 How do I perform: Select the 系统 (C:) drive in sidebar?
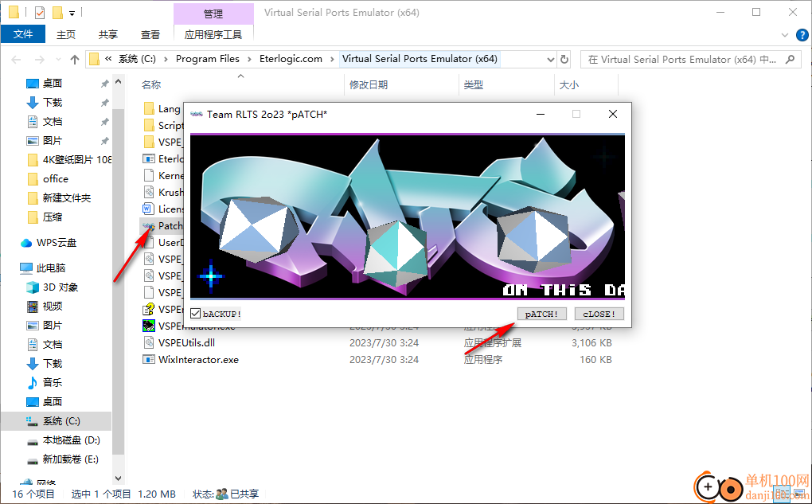coord(61,421)
